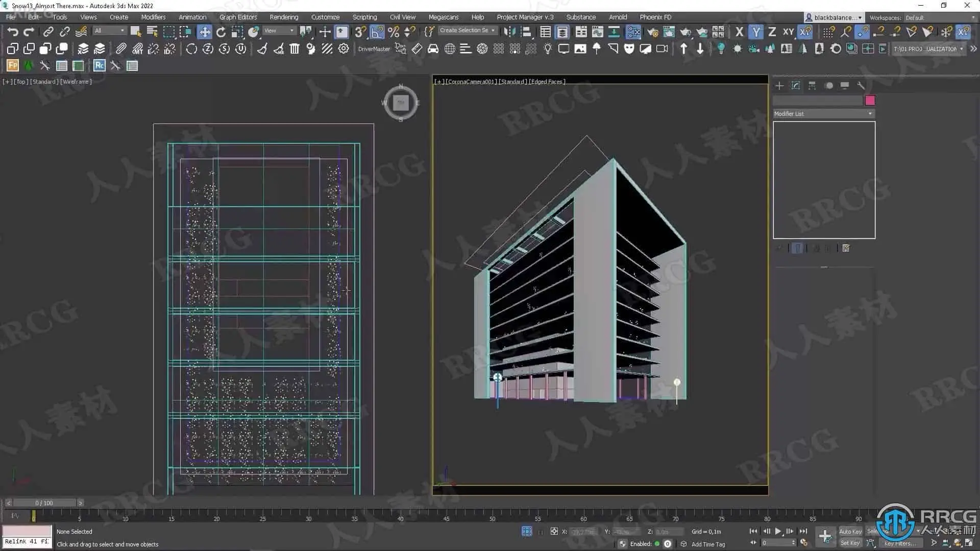
Task: Click the Rc plugin icon
Action: point(100,66)
